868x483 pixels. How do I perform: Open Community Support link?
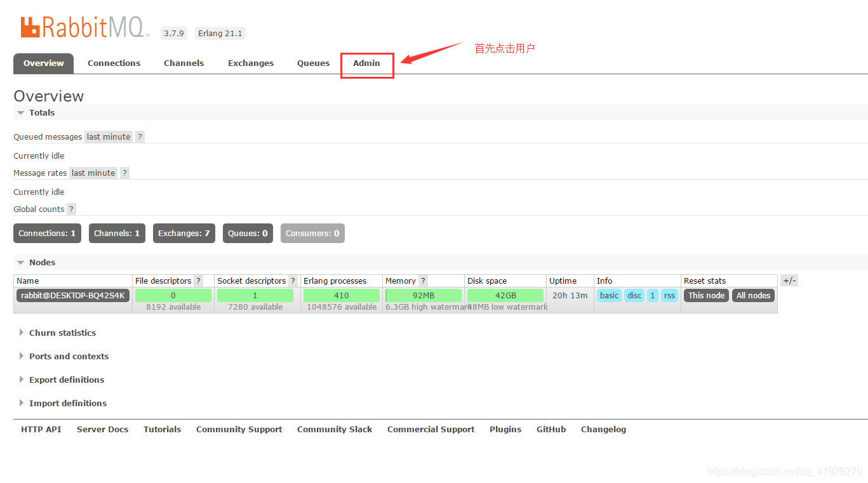pos(239,429)
